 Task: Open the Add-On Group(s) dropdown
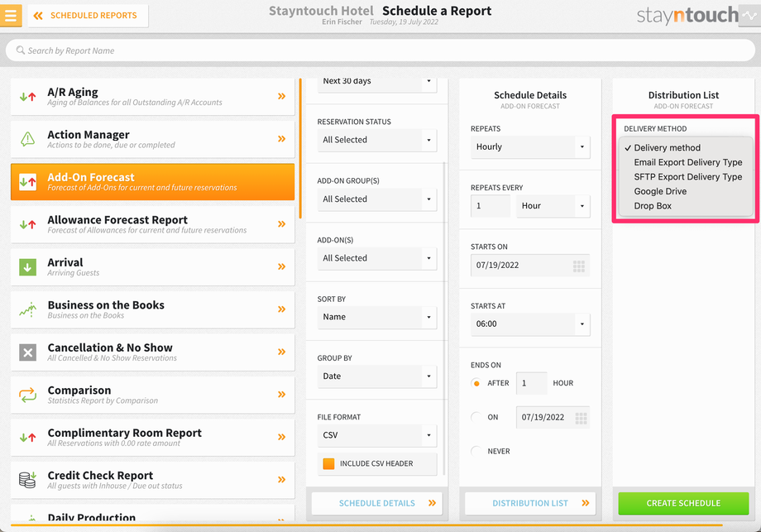pyautogui.click(x=377, y=199)
